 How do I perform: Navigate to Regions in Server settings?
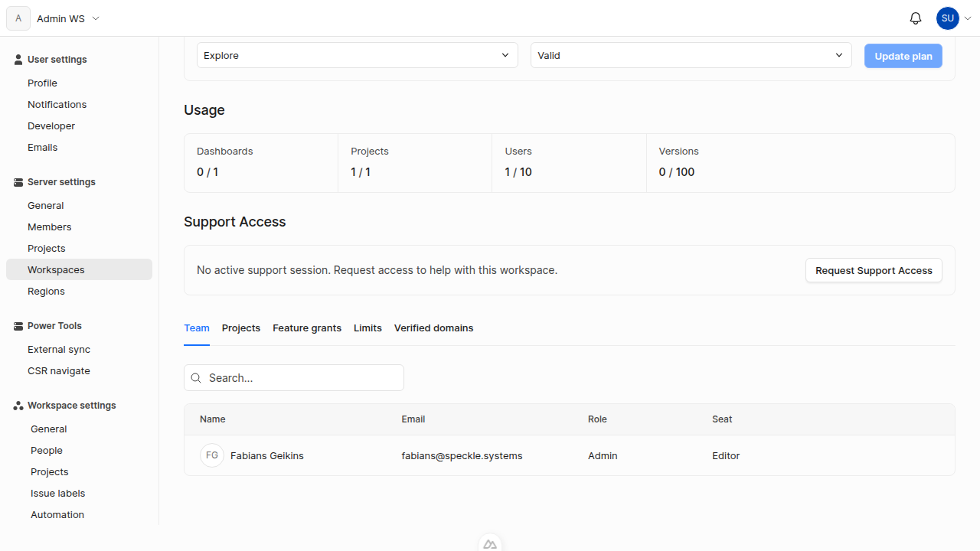coord(46,291)
